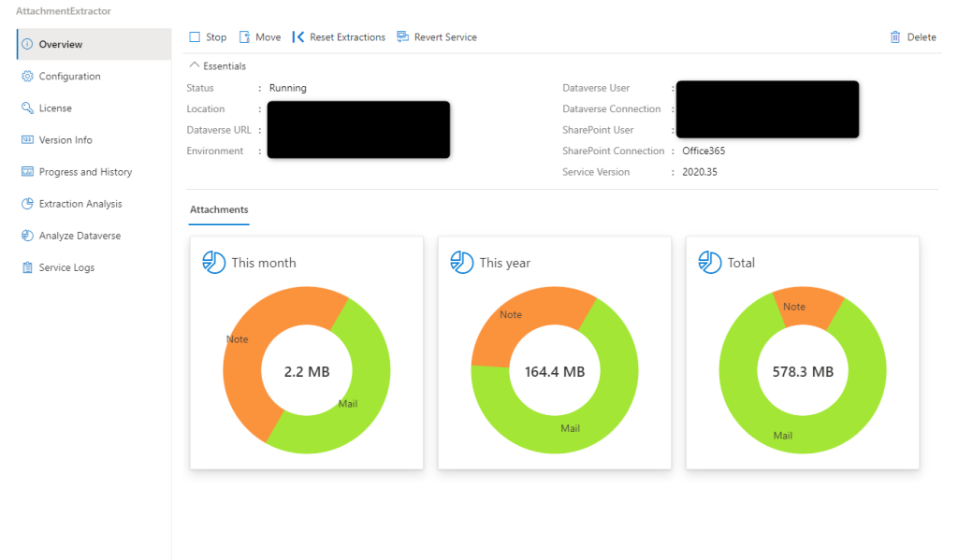Click the SharePoint User label
958x560 pixels.
598,130
